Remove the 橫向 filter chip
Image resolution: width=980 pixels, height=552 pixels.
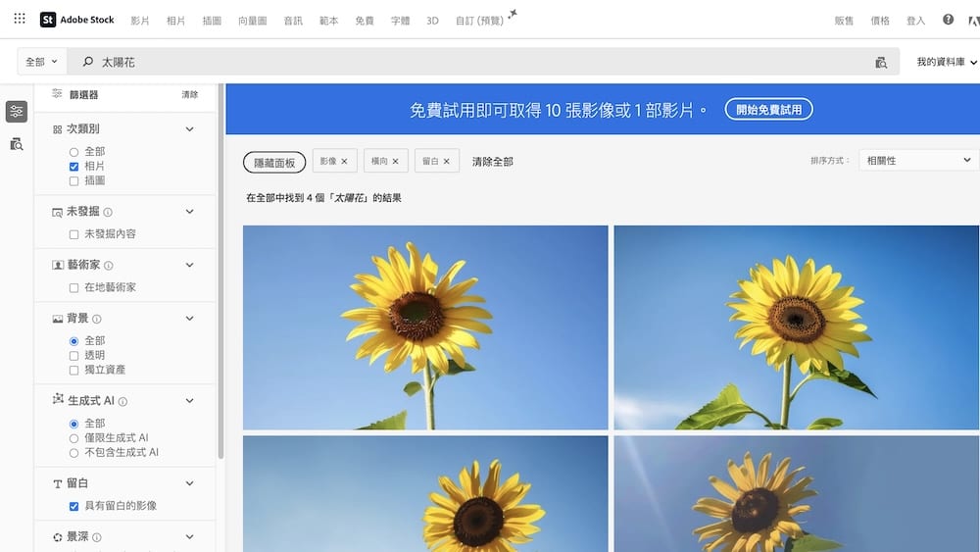(395, 162)
